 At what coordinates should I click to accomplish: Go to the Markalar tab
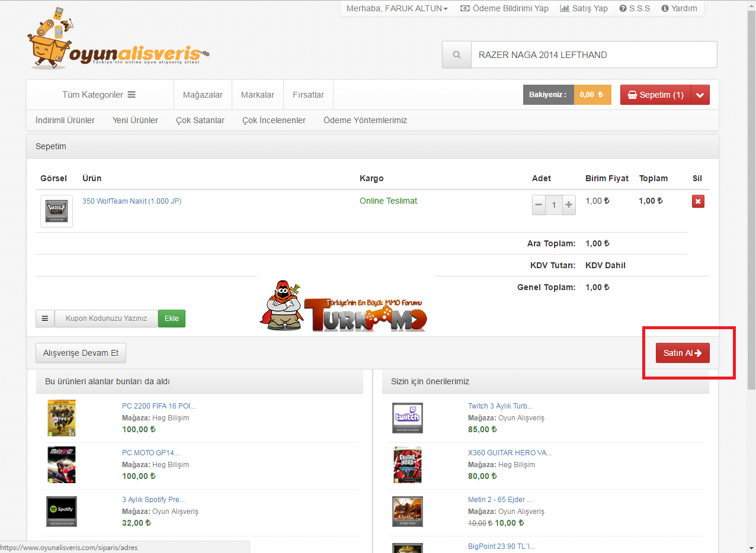tap(258, 95)
